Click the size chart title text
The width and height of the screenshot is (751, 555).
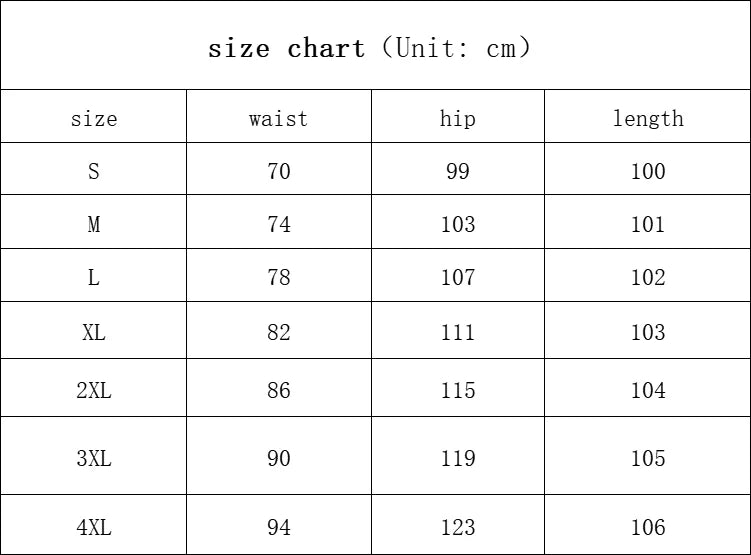tap(369, 48)
